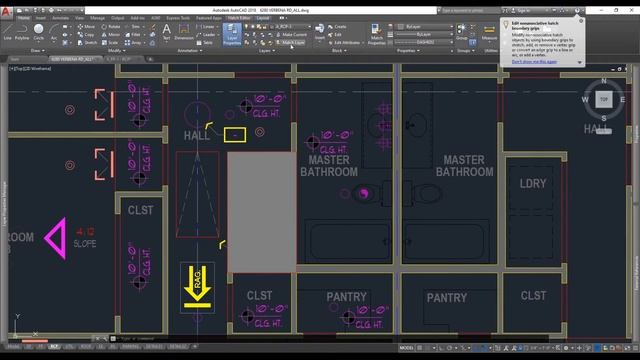Click the Leader annotation tool

(x=206, y=35)
